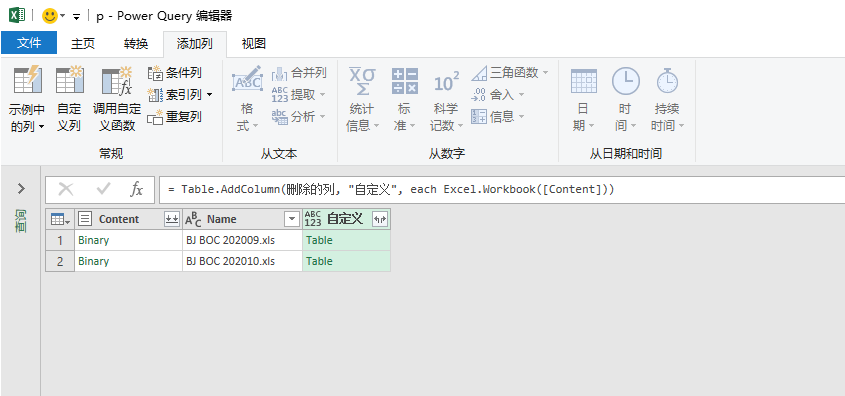The width and height of the screenshot is (845, 396).
Task: Click the Content column type icon
Action: point(85,219)
